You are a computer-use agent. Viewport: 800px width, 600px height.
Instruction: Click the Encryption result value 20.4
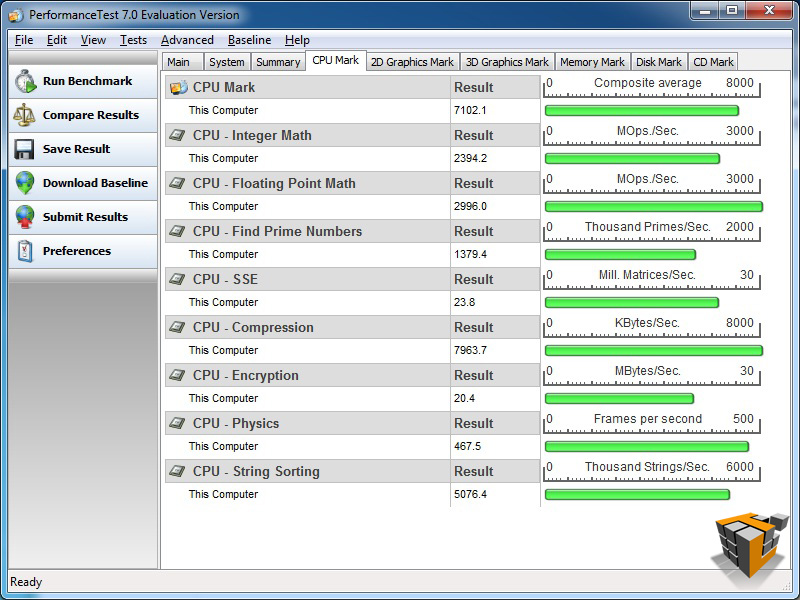tap(464, 398)
